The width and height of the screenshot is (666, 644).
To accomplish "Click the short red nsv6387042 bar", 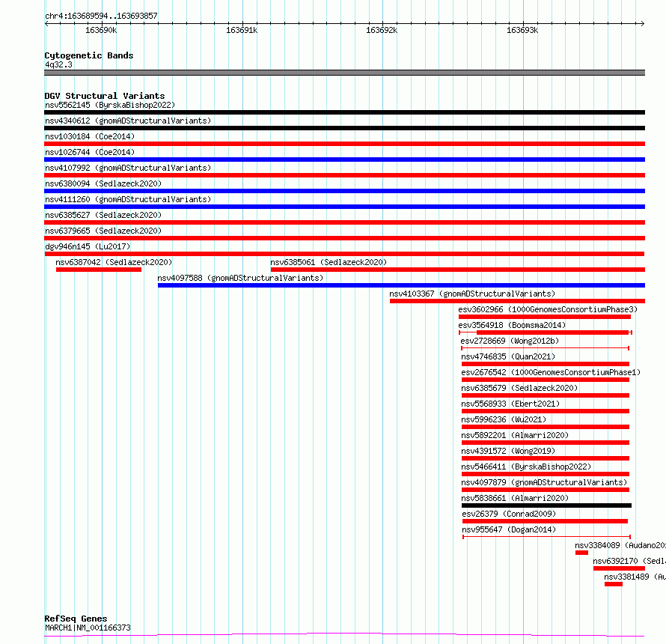I will tap(99, 270).
